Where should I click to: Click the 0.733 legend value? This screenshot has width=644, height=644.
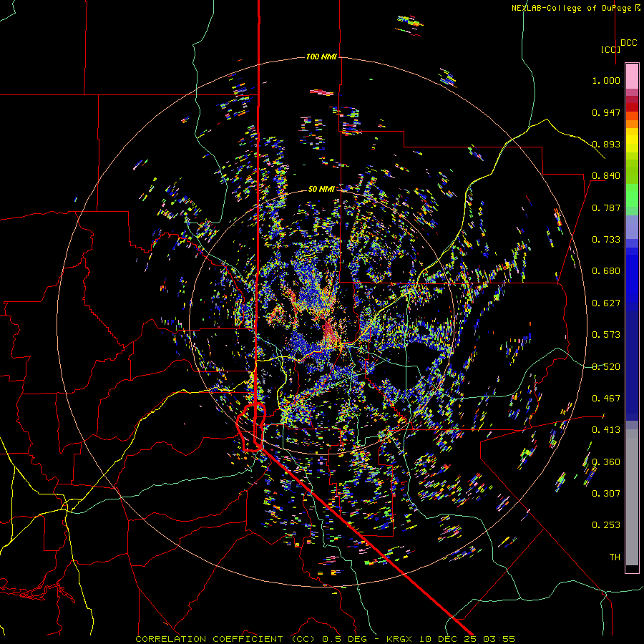click(x=606, y=240)
